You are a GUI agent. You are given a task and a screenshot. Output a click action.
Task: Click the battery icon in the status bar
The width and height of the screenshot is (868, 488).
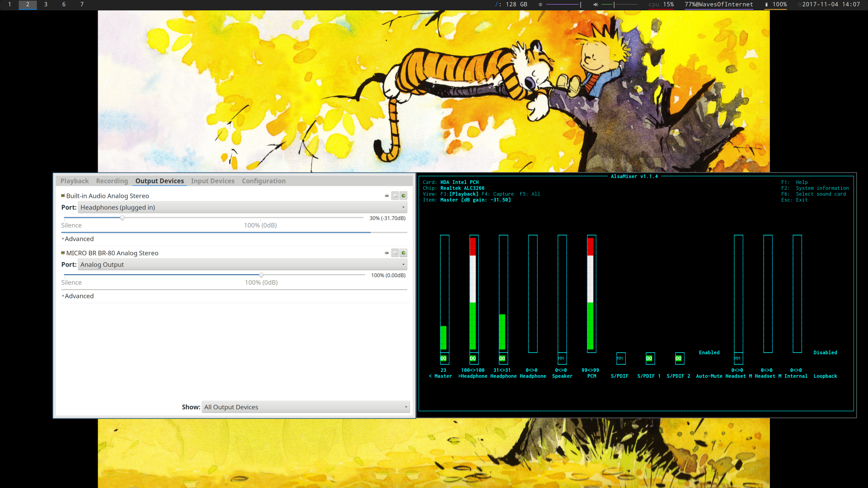pyautogui.click(x=766, y=5)
